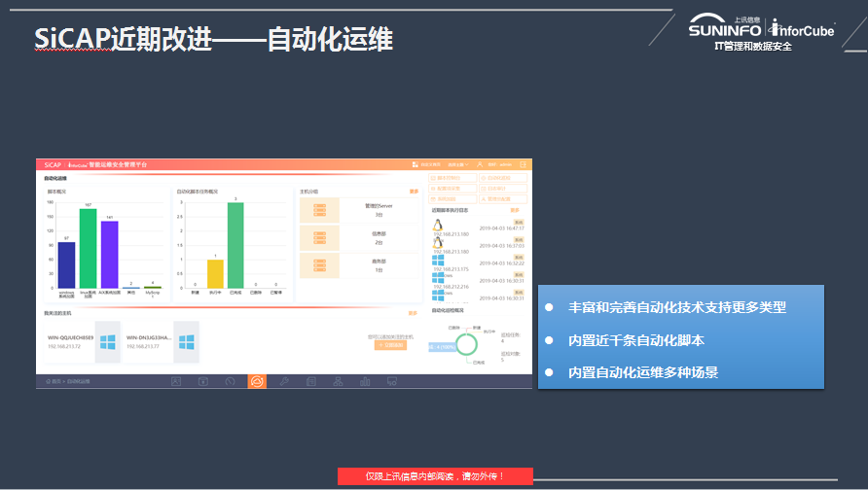Click the 日志审计 shortcut button
The height and width of the screenshot is (490, 868).
(x=505, y=188)
